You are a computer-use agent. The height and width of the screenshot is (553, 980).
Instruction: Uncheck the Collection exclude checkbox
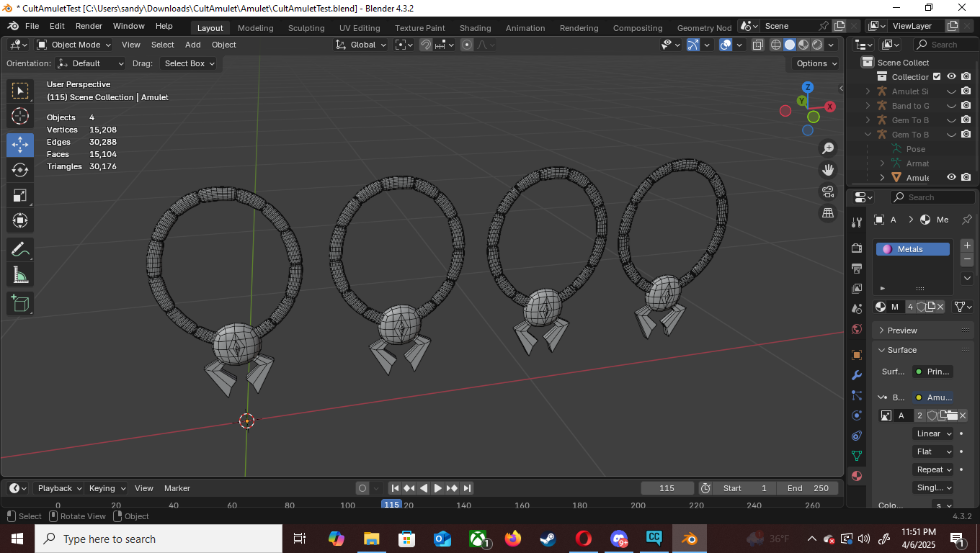pos(937,76)
